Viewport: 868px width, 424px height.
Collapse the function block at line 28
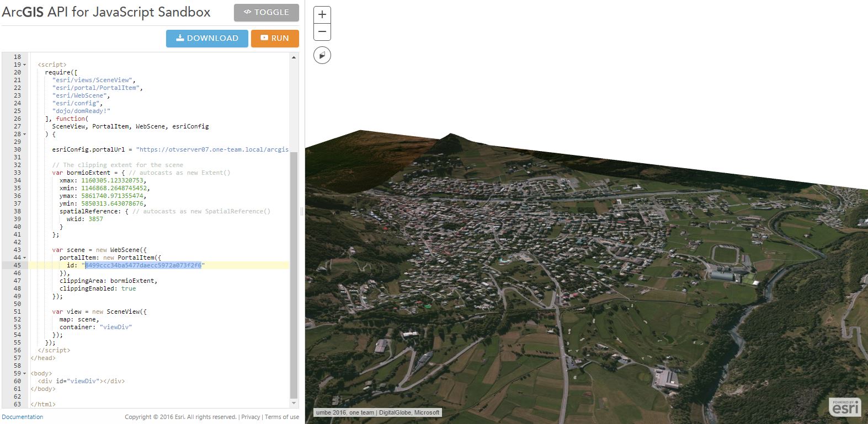(24, 134)
